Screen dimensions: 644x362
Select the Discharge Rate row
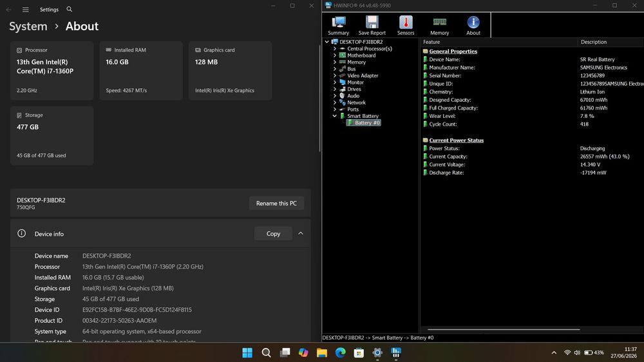[532, 173]
